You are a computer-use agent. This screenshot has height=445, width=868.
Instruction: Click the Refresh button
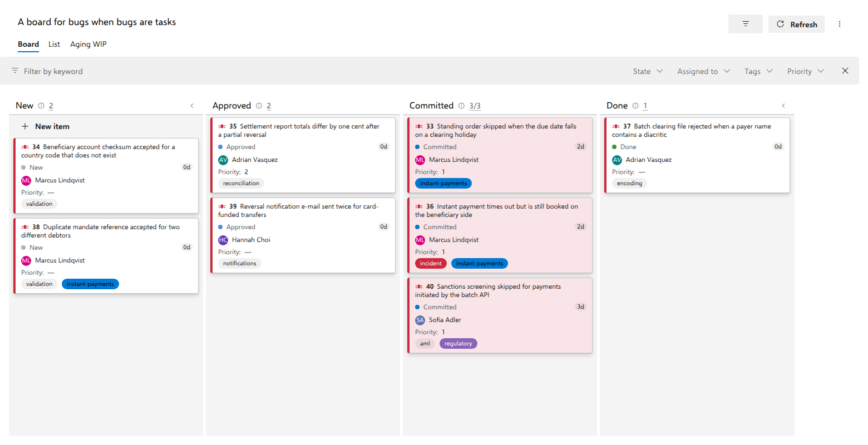[796, 24]
